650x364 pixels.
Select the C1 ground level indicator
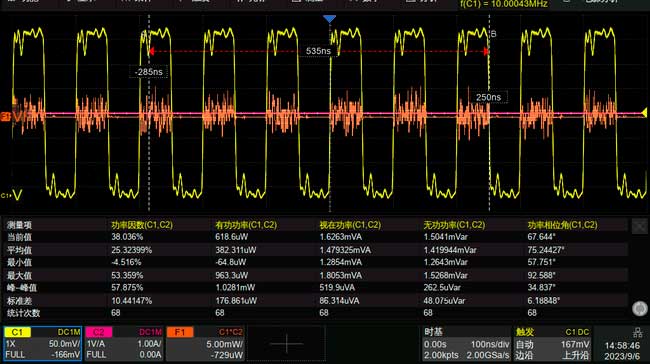[x=12, y=195]
